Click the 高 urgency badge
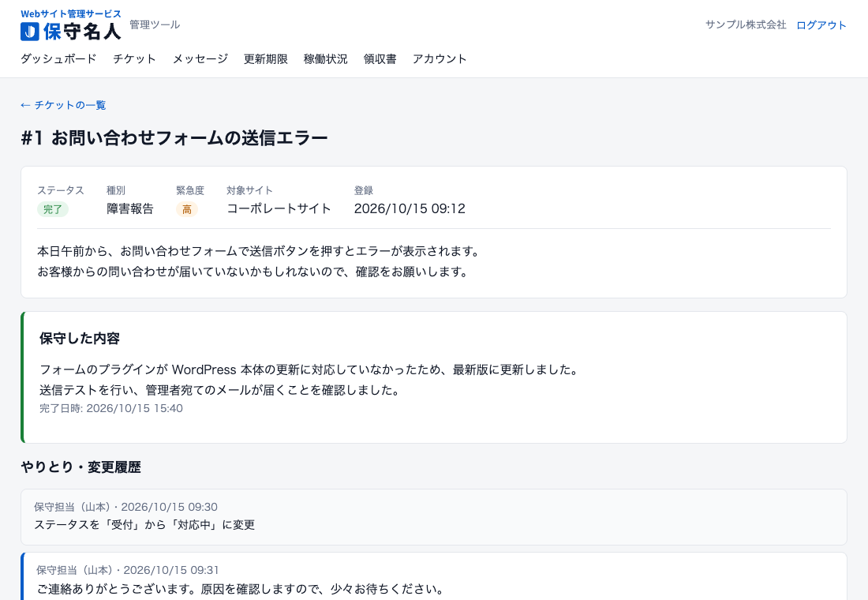 187,209
